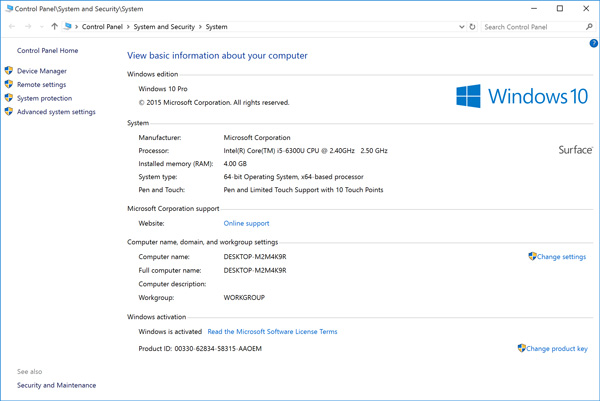Click shield icon beside Advanced system settings
The width and height of the screenshot is (600, 401).
tap(8, 111)
